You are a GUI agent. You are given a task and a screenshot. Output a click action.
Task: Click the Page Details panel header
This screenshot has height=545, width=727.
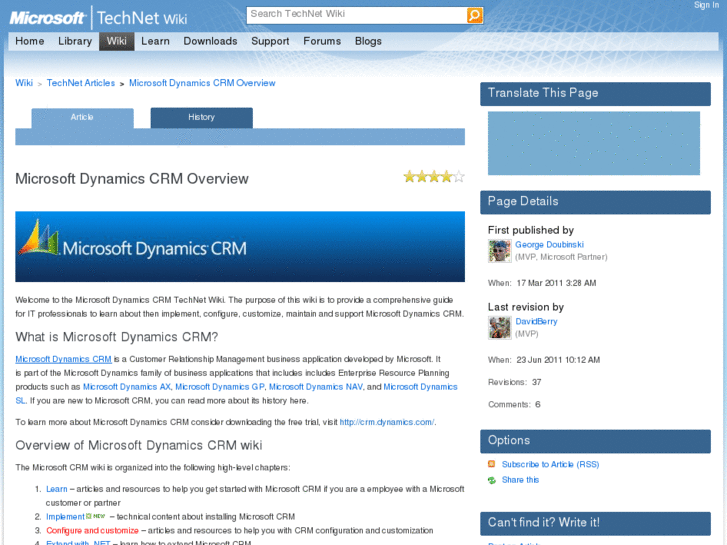tap(595, 202)
